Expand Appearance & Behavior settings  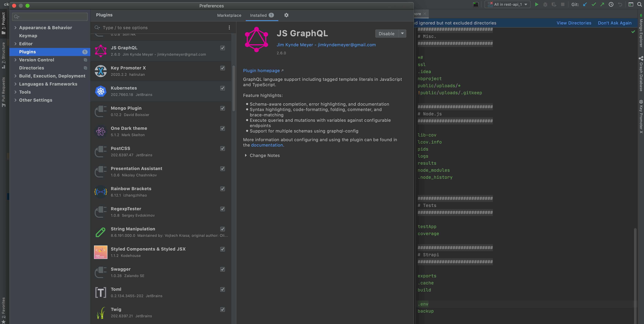(x=15, y=28)
